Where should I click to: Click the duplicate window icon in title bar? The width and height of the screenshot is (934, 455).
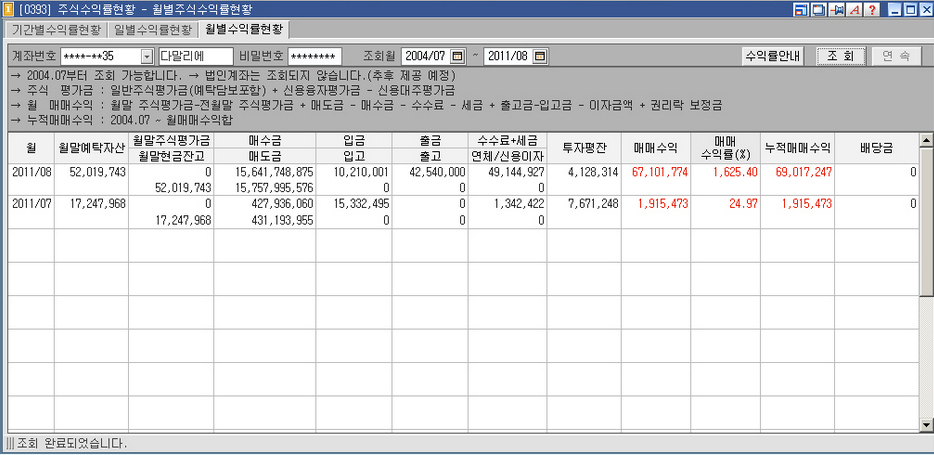(818, 9)
